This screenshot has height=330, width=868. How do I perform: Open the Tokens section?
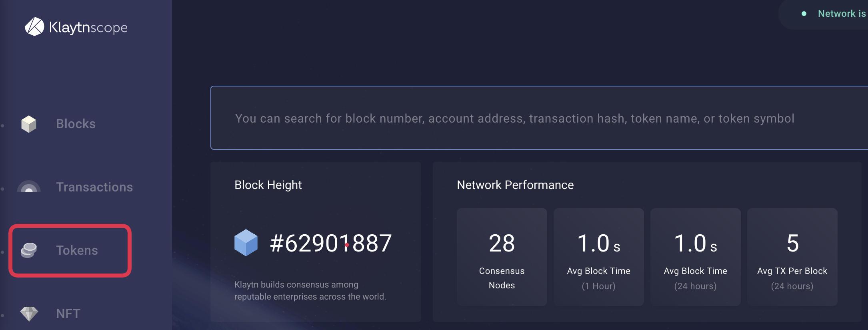pyautogui.click(x=77, y=250)
